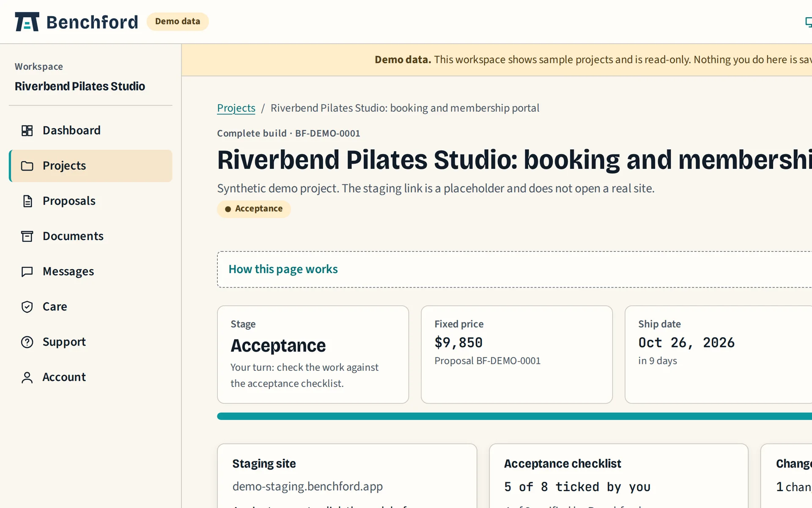Follow the Projects breadcrumb link
The height and width of the screenshot is (508, 812).
coord(236,108)
